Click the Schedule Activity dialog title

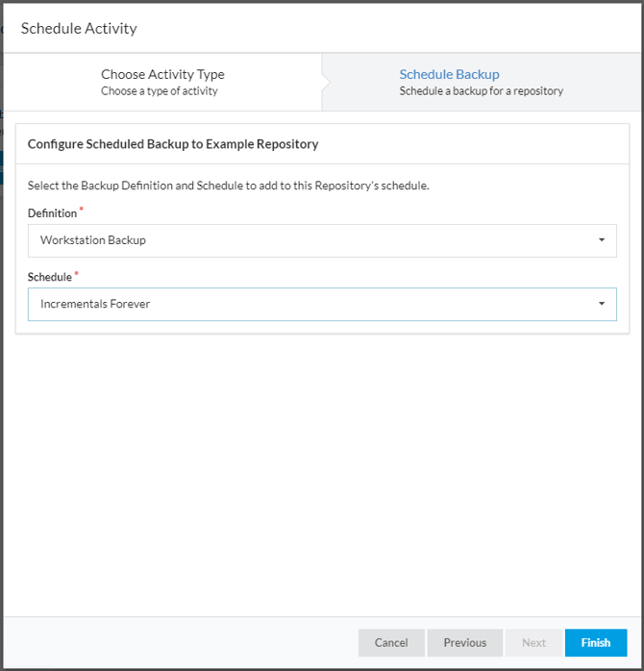79,28
